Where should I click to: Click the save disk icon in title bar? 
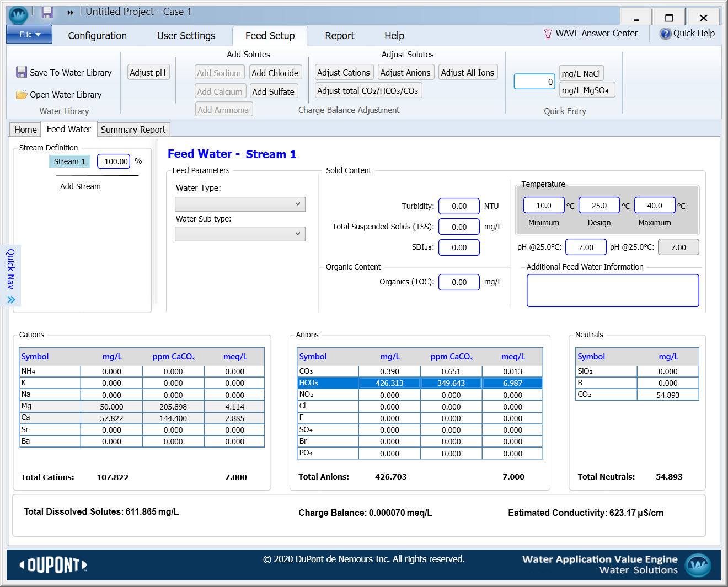(47, 12)
